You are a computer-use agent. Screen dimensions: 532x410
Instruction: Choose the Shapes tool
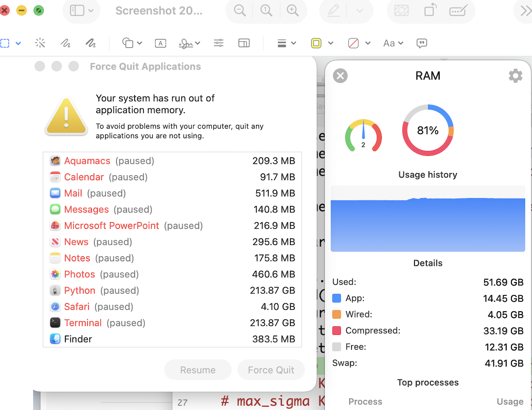point(128,43)
